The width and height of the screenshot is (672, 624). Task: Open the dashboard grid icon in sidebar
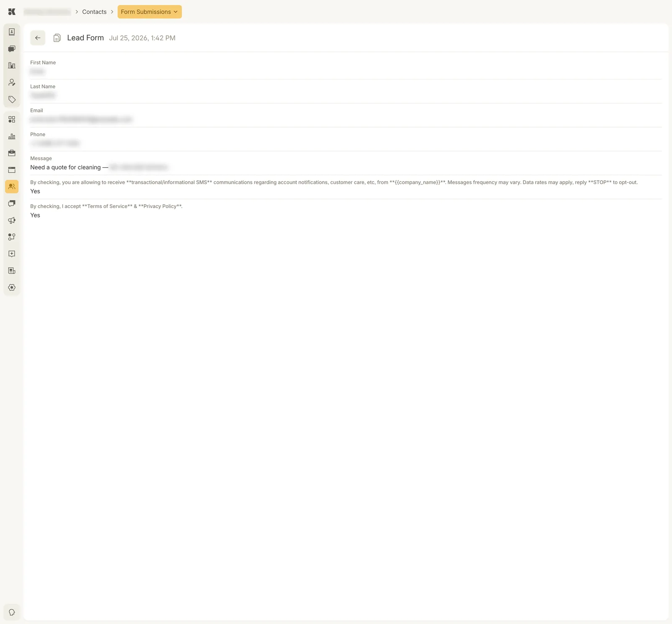coord(12,119)
